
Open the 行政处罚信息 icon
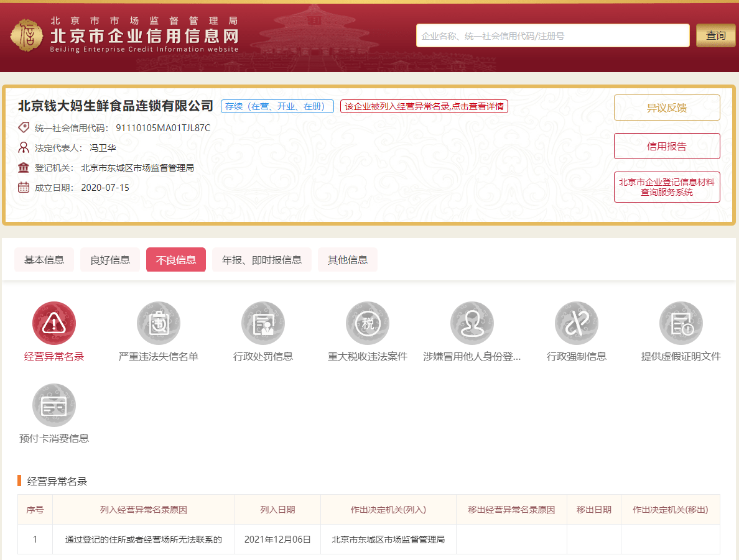(x=263, y=323)
